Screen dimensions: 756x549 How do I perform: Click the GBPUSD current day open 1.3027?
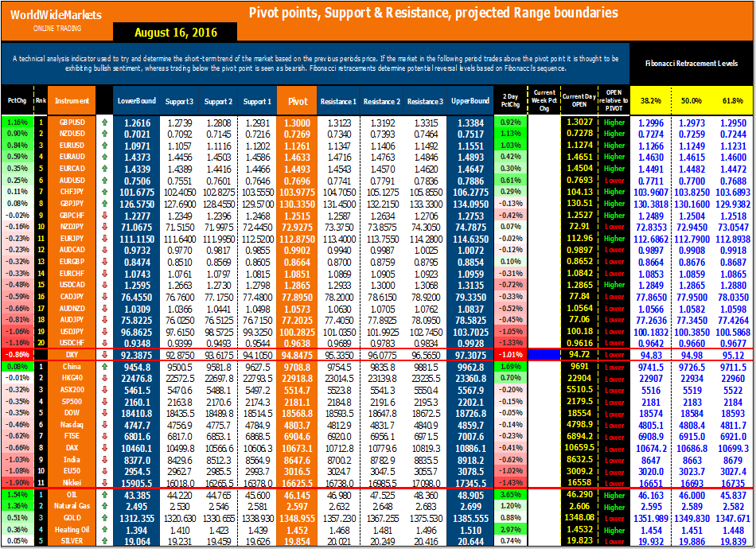point(579,123)
